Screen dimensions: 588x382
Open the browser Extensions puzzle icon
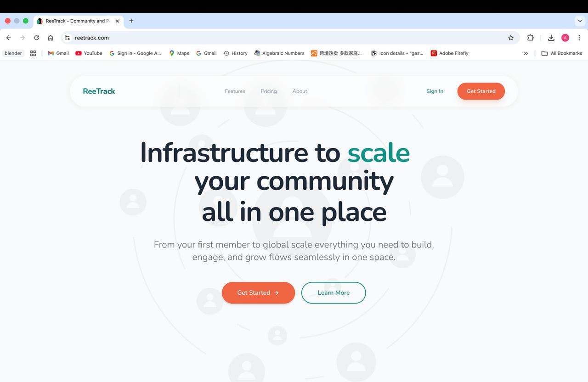click(531, 38)
